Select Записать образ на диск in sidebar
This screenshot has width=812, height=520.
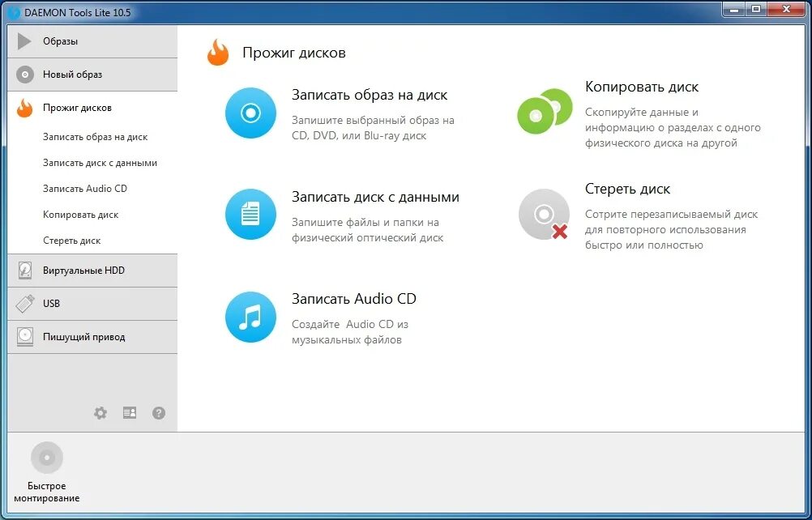point(96,137)
